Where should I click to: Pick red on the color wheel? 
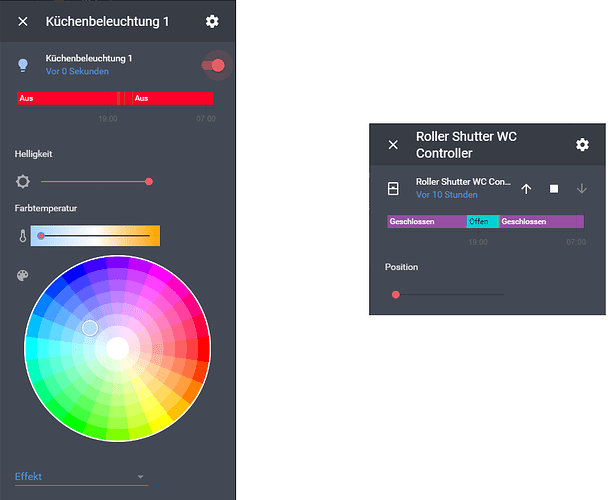202,348
